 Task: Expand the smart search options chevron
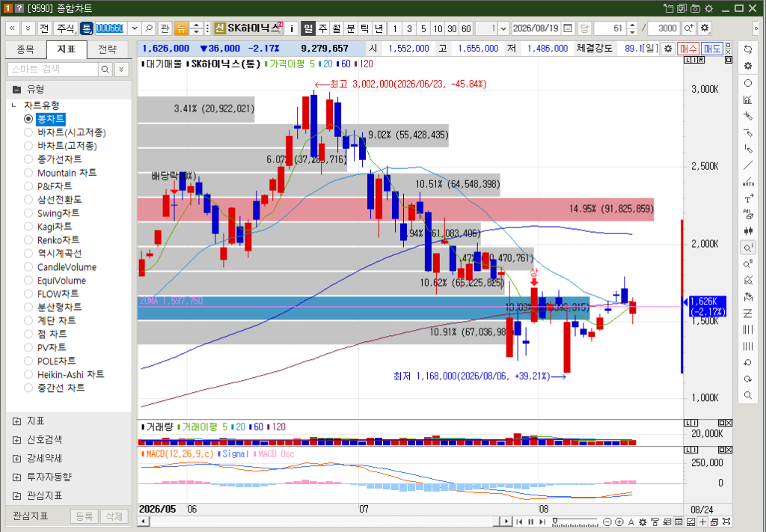click(122, 70)
